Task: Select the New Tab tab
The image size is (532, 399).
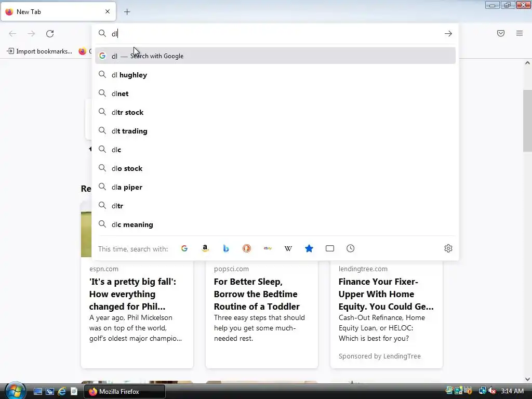Action: [58, 11]
